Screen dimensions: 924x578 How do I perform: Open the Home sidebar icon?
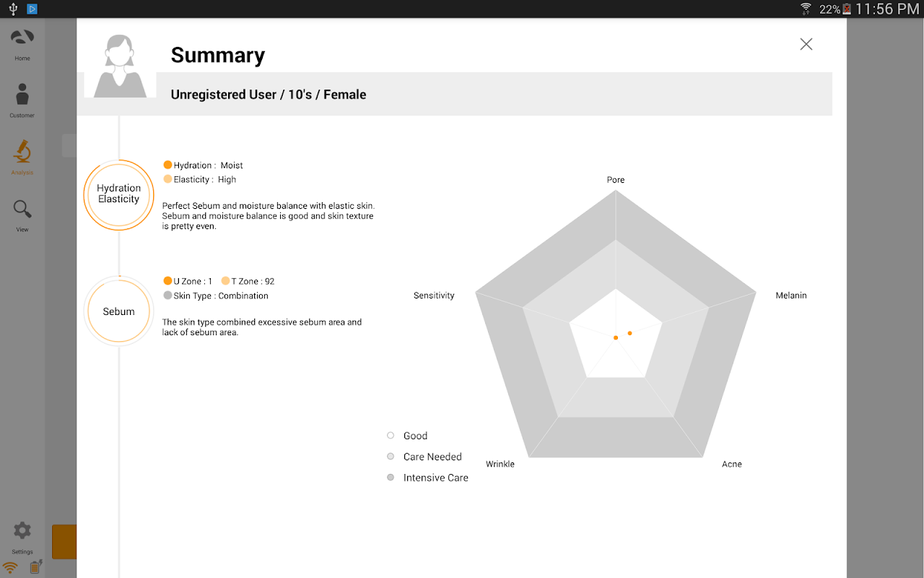tap(22, 38)
